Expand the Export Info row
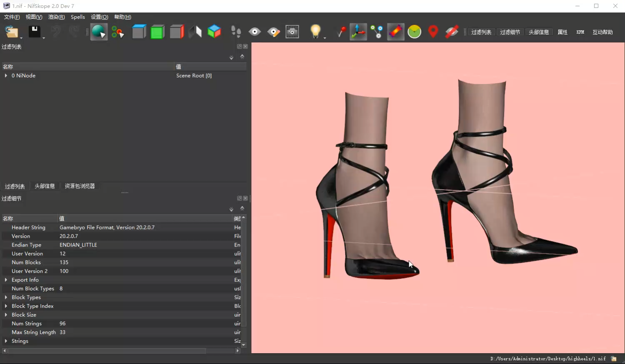The image size is (625, 364). coord(6,280)
